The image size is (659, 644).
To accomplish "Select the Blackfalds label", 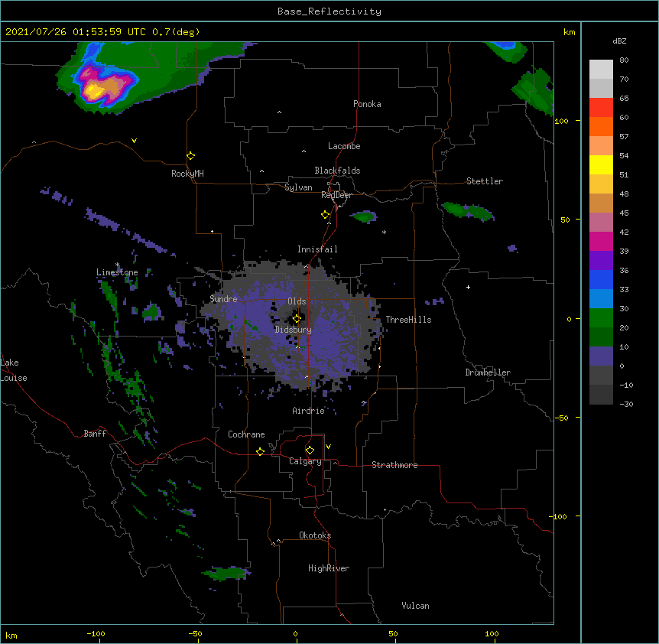I will 337,171.
